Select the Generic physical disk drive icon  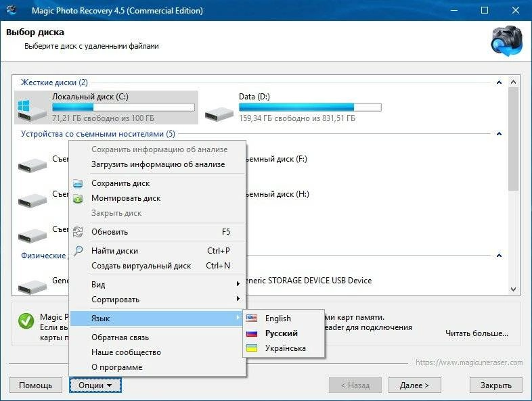[x=32, y=287]
